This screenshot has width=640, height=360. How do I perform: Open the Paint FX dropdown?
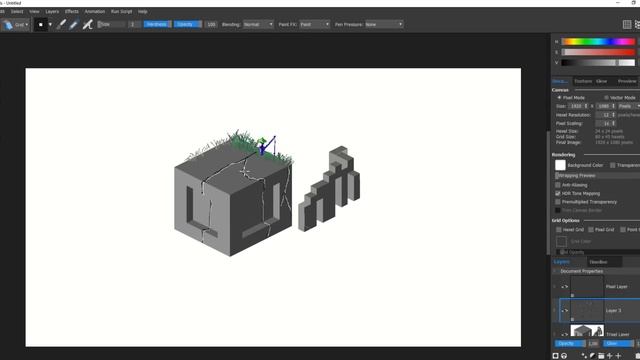click(314, 24)
